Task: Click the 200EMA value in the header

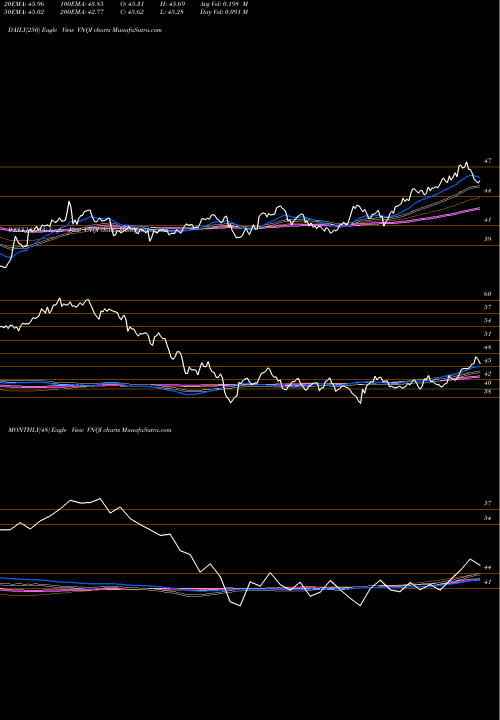Action: click(84, 12)
